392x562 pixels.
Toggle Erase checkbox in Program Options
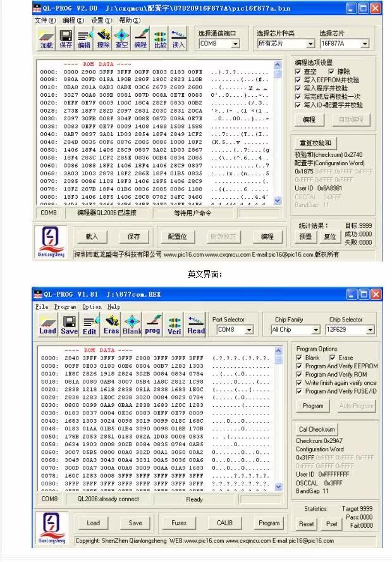point(333,358)
